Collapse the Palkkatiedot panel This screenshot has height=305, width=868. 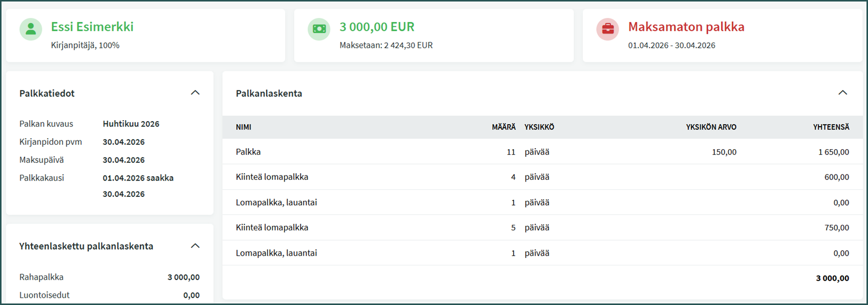pos(195,93)
